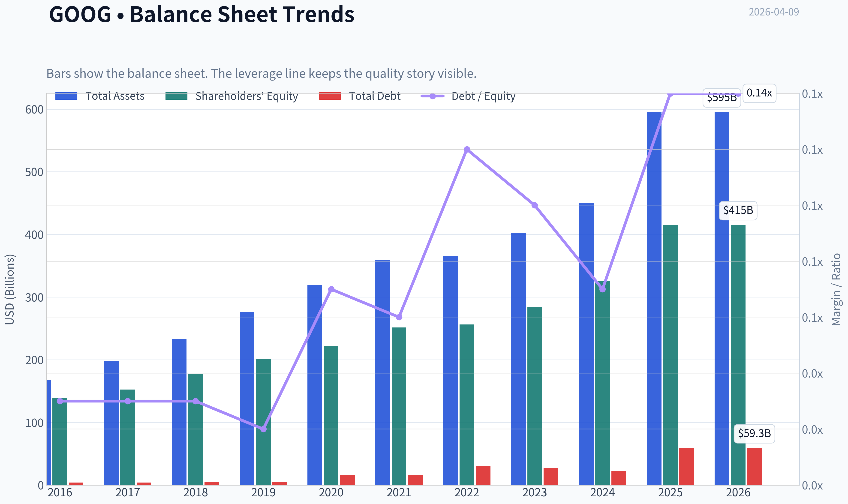Image resolution: width=848 pixels, height=504 pixels.
Task: Click the 2016 x-axis year label
Action: [x=60, y=493]
